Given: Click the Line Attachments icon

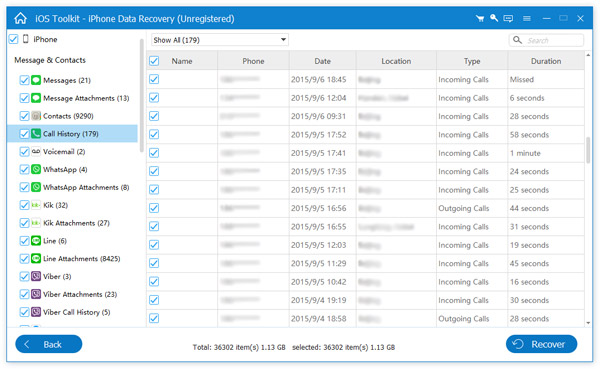Looking at the screenshot, I should click(36, 258).
